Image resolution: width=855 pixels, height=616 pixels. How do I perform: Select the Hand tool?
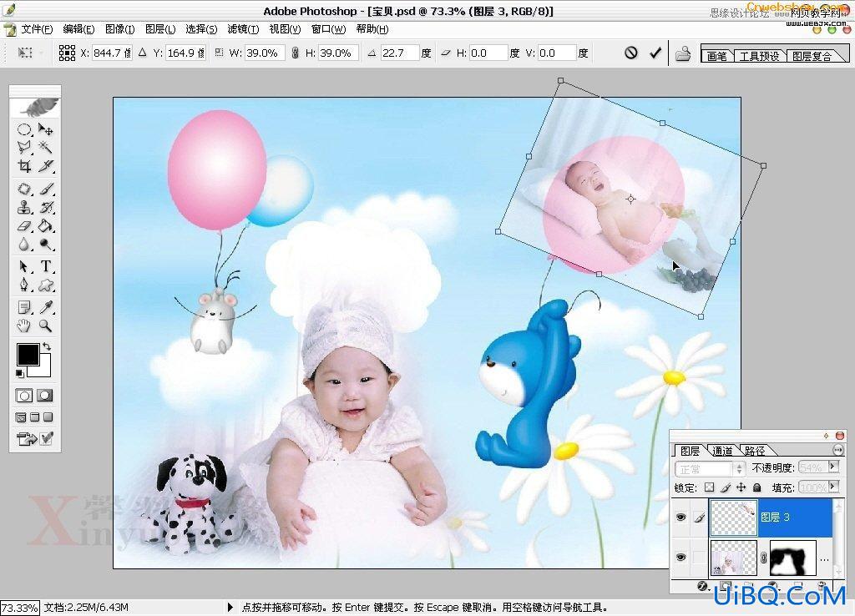(23, 326)
